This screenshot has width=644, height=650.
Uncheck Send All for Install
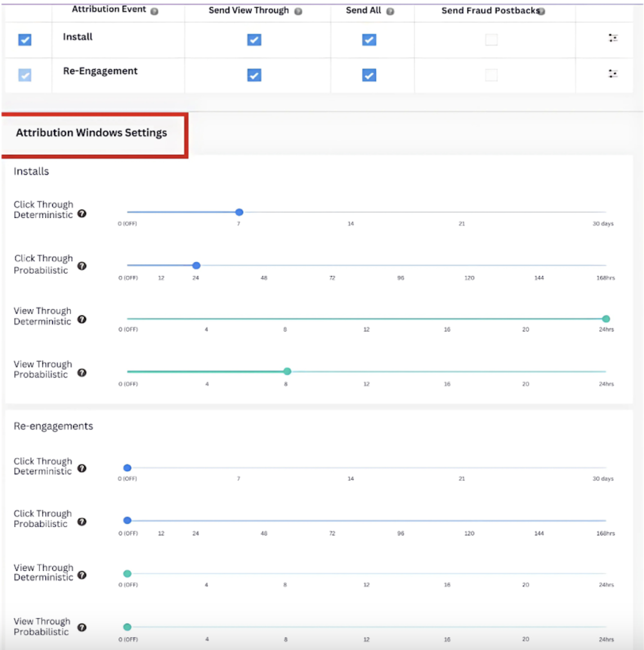[x=369, y=39]
